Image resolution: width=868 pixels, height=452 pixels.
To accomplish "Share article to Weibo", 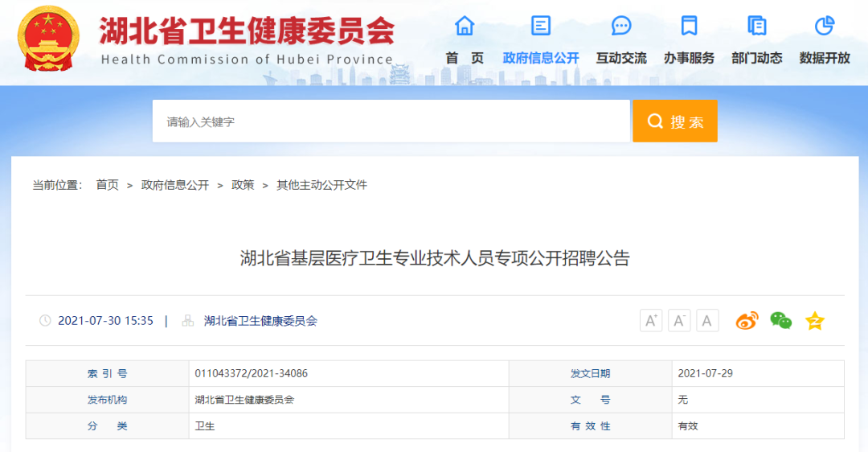I will (747, 321).
